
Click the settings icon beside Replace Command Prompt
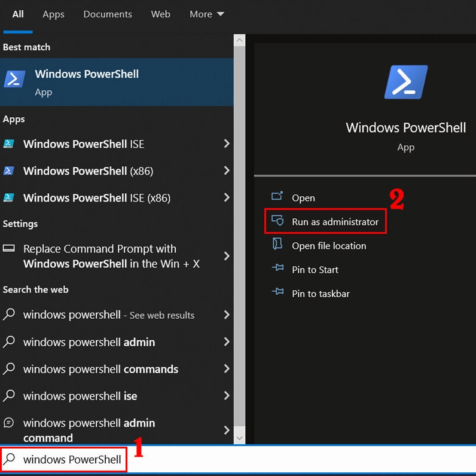[x=9, y=249]
